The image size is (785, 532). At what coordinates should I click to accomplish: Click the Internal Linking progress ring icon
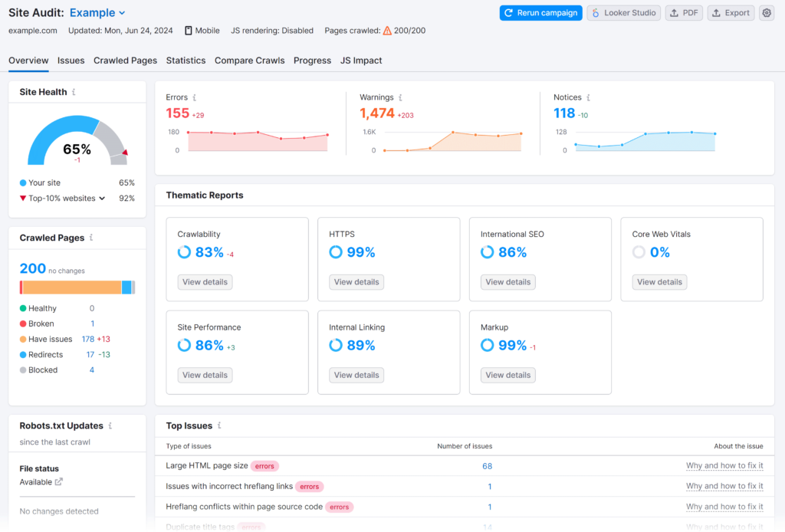coord(336,345)
